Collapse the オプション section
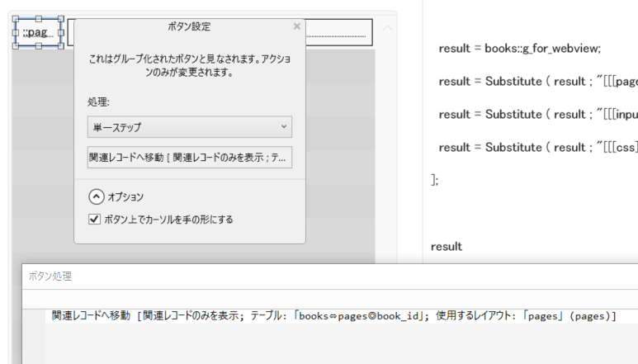This screenshot has height=364, width=638. [x=96, y=196]
